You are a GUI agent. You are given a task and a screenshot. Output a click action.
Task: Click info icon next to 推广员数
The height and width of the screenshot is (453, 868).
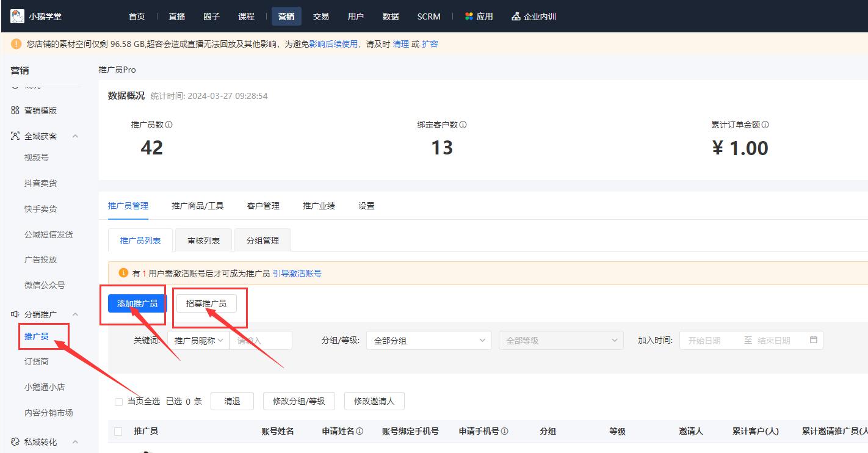pos(169,125)
